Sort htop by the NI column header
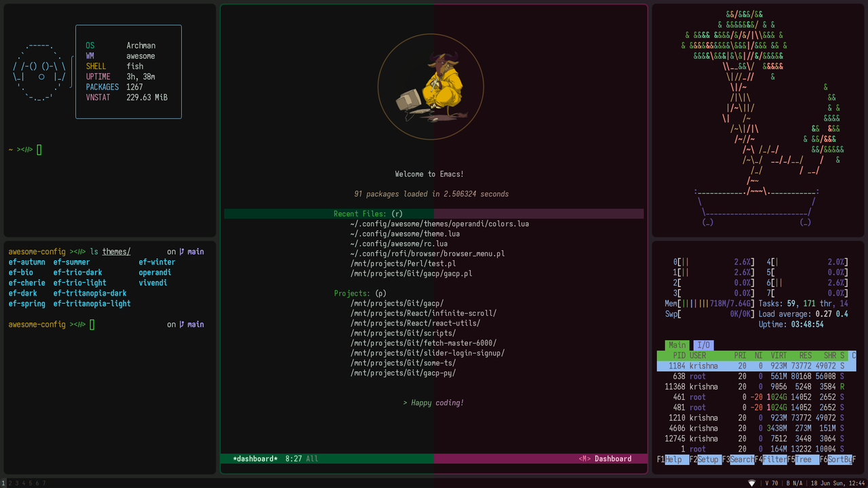This screenshot has width=868, height=488. [x=759, y=355]
